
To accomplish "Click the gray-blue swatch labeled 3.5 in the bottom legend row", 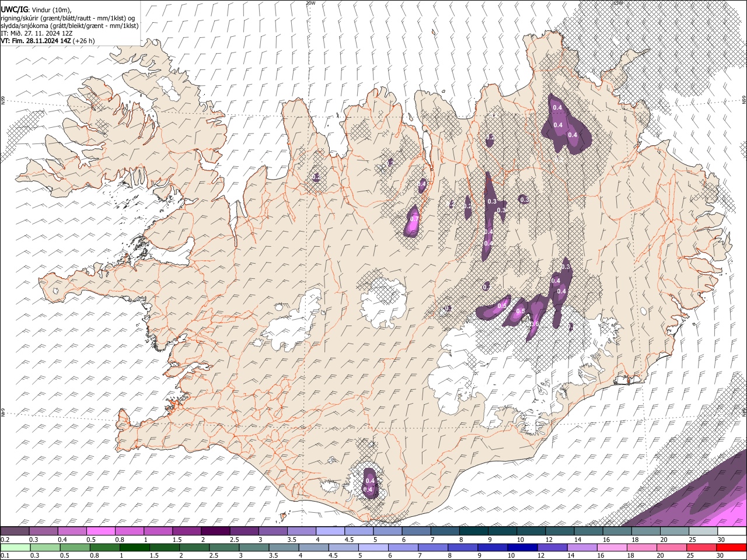I will 284,547.
